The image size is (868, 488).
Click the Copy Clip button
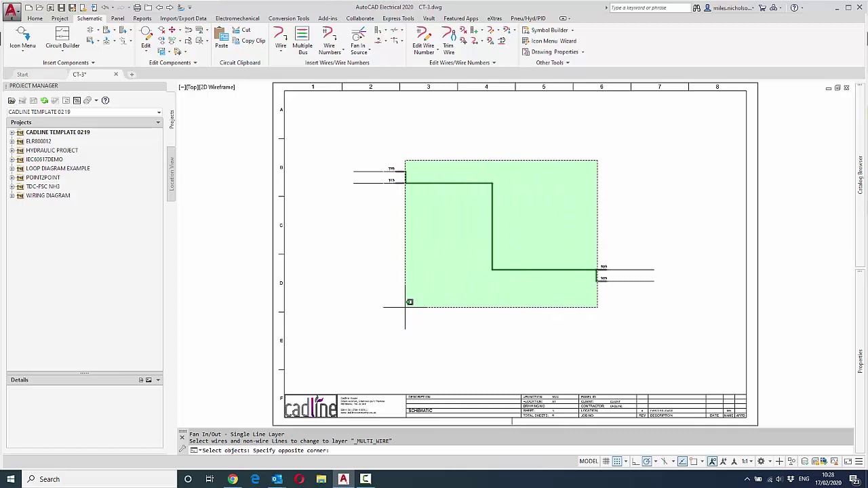[x=248, y=41]
